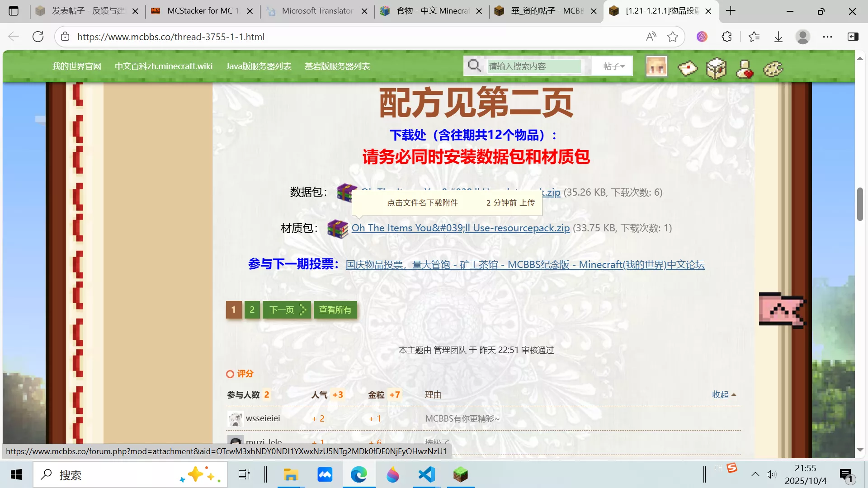
Task: Click the search magnifier icon
Action: [474, 66]
